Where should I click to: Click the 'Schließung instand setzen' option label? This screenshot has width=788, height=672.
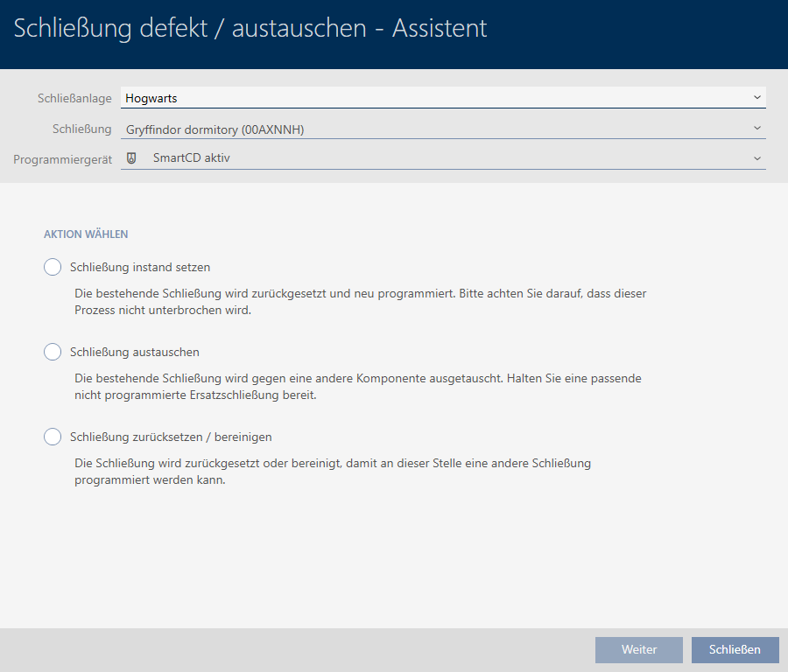[x=140, y=267]
